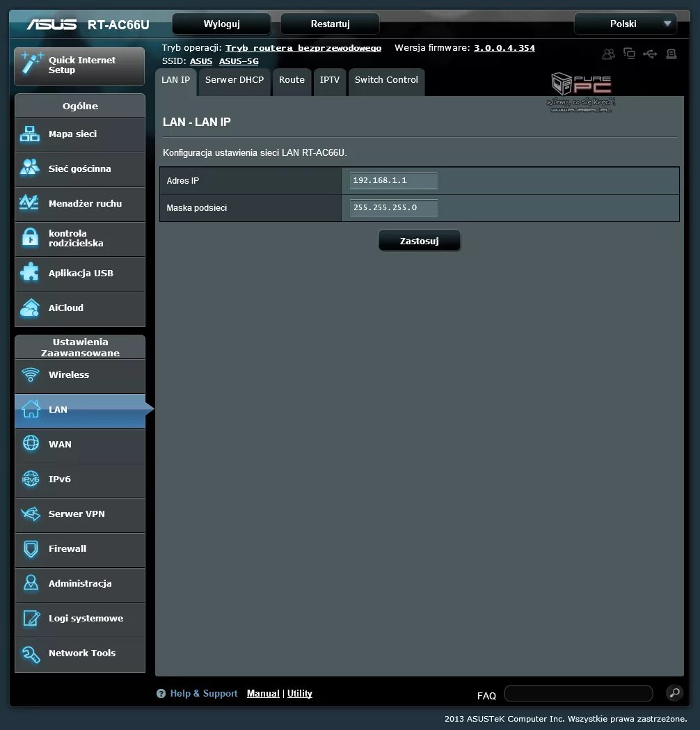
Task: Click the guest users status icon
Action: click(608, 54)
